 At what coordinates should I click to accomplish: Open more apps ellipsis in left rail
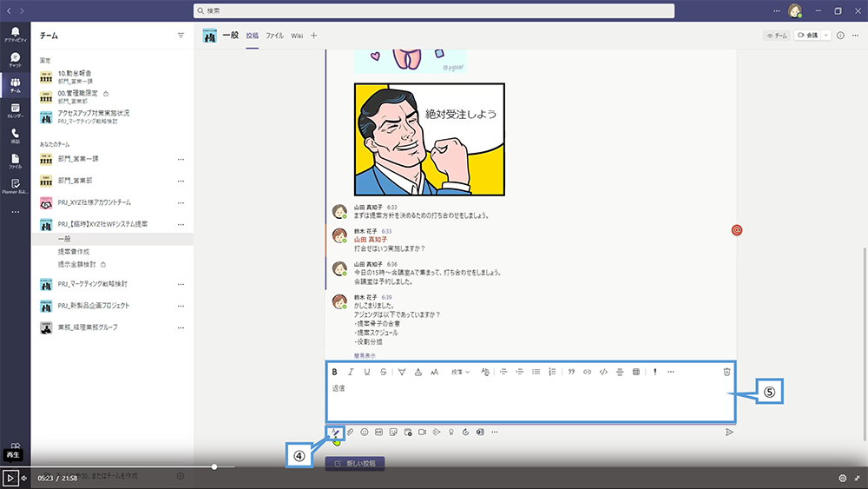pyautogui.click(x=15, y=212)
